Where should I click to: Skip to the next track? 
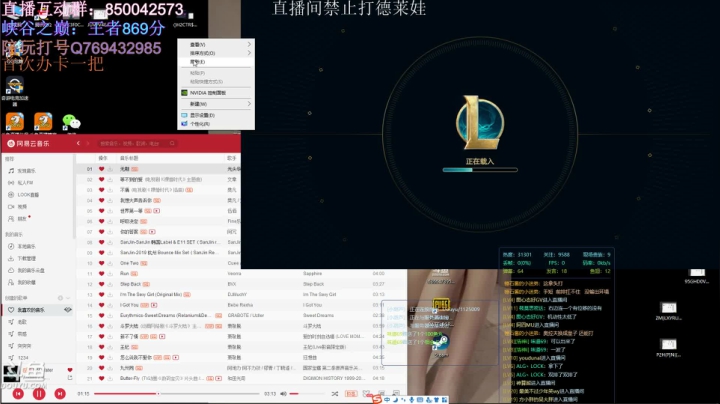(60, 394)
